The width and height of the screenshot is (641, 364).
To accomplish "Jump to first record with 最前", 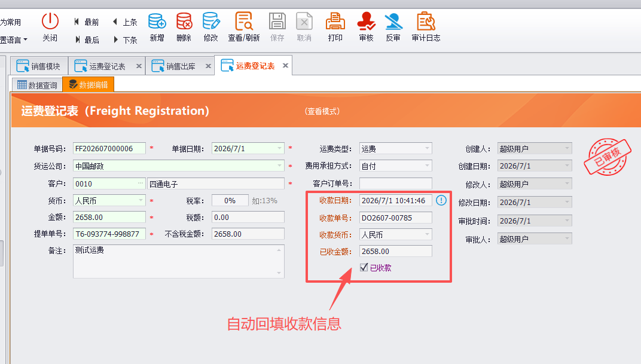I will pos(87,22).
